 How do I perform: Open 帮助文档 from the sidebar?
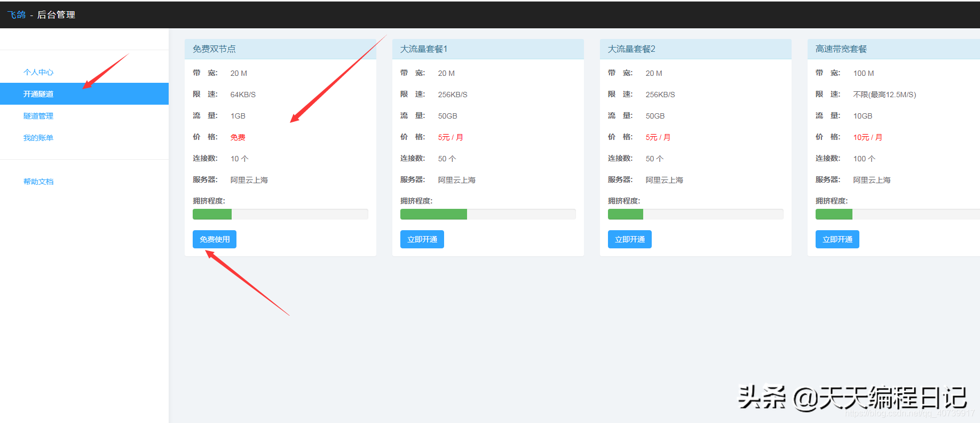38,182
